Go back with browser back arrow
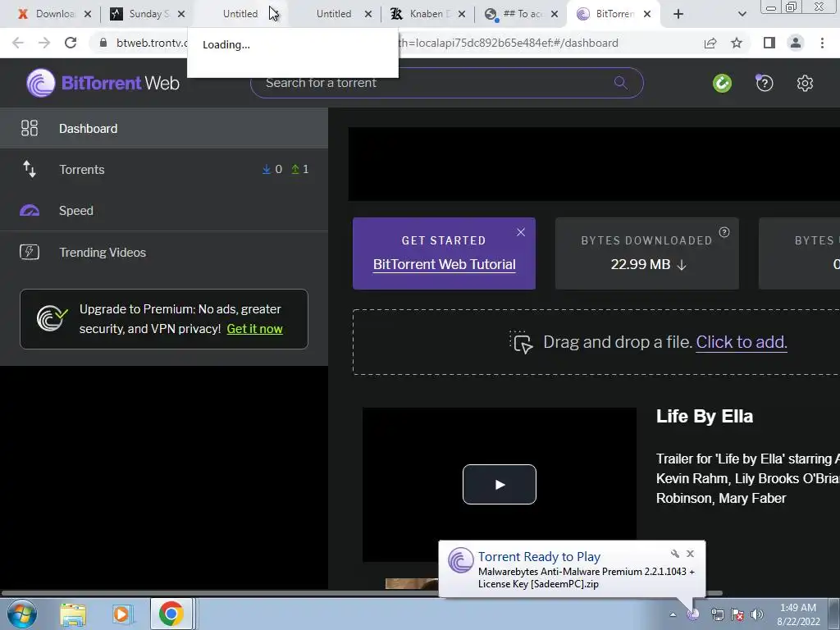This screenshot has width=840, height=630. (18, 43)
